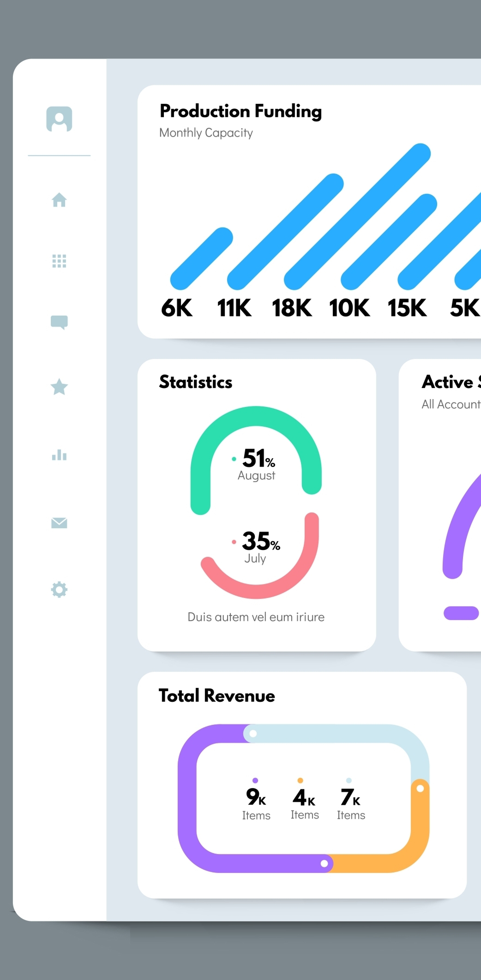This screenshot has width=481, height=980.
Task: Open the apps grid icon
Action: 59,261
